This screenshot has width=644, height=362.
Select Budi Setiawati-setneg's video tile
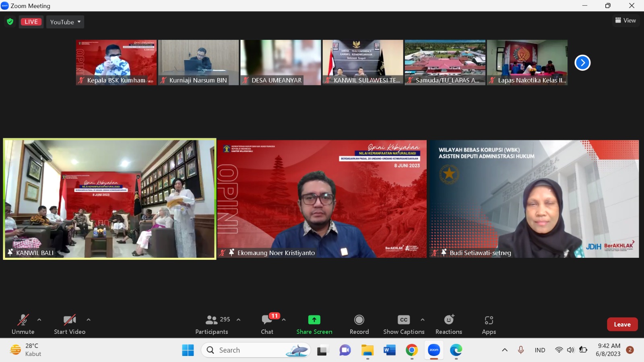coord(534,199)
